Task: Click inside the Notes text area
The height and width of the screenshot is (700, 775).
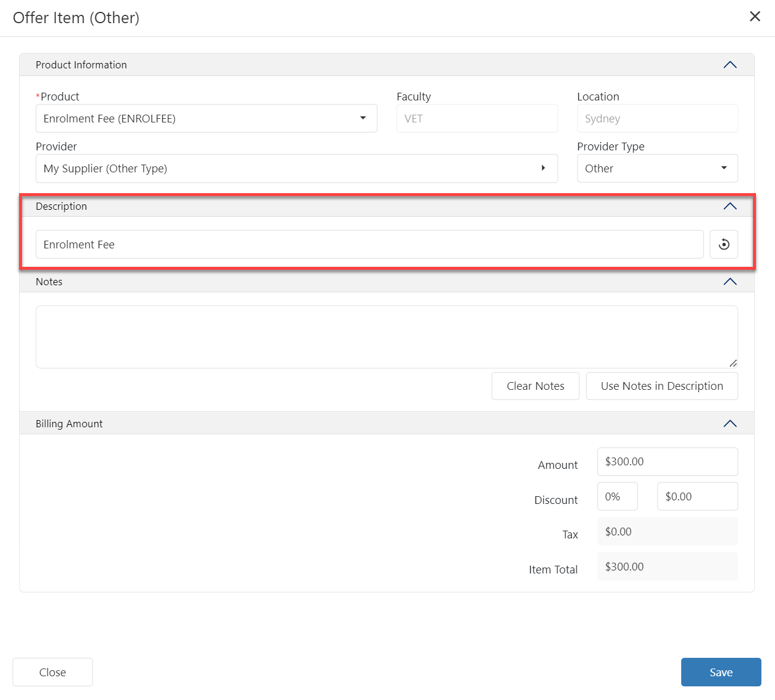Action: click(386, 336)
